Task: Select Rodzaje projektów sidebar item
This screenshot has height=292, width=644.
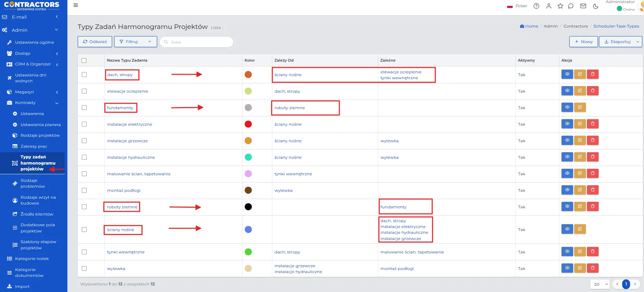Action: pyautogui.click(x=40, y=135)
